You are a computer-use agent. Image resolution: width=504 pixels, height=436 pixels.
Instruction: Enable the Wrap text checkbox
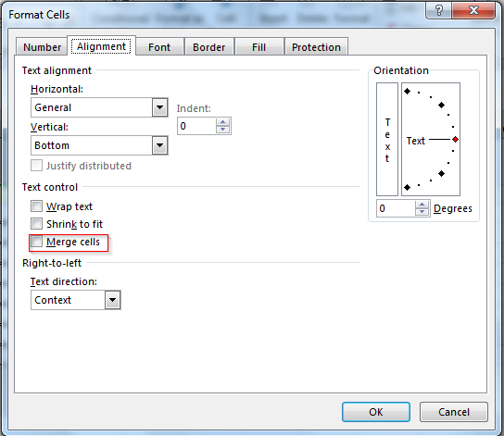tap(36, 206)
